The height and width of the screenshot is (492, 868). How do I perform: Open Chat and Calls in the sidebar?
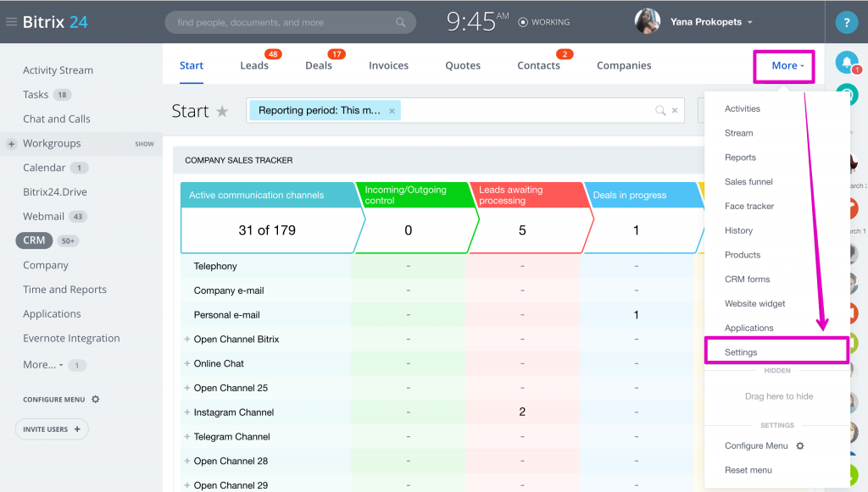(x=57, y=119)
